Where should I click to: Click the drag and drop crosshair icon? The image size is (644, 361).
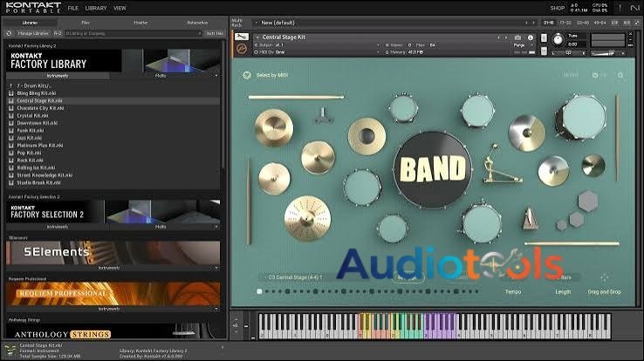(604, 277)
